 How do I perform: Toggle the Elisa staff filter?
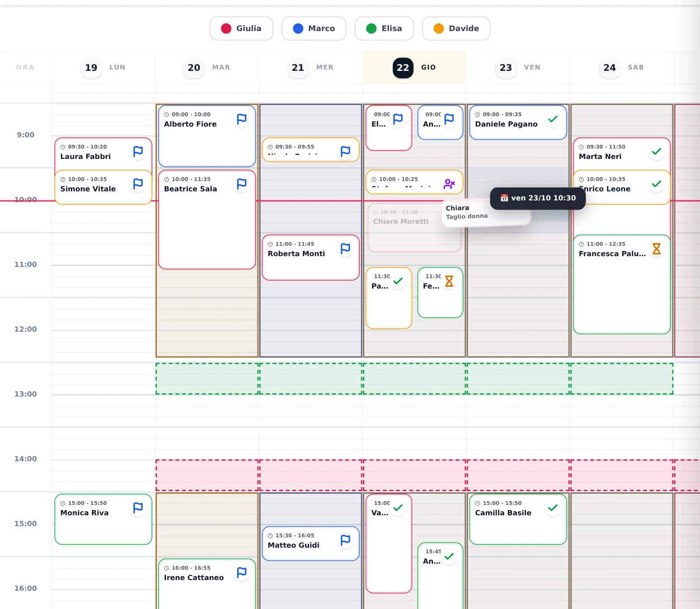pos(384,29)
